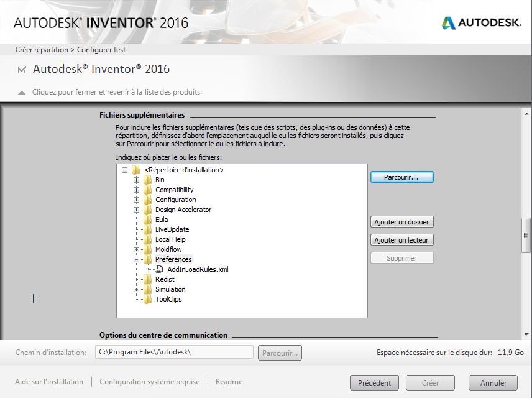Click Parcourir button beside the file tree

click(x=401, y=177)
